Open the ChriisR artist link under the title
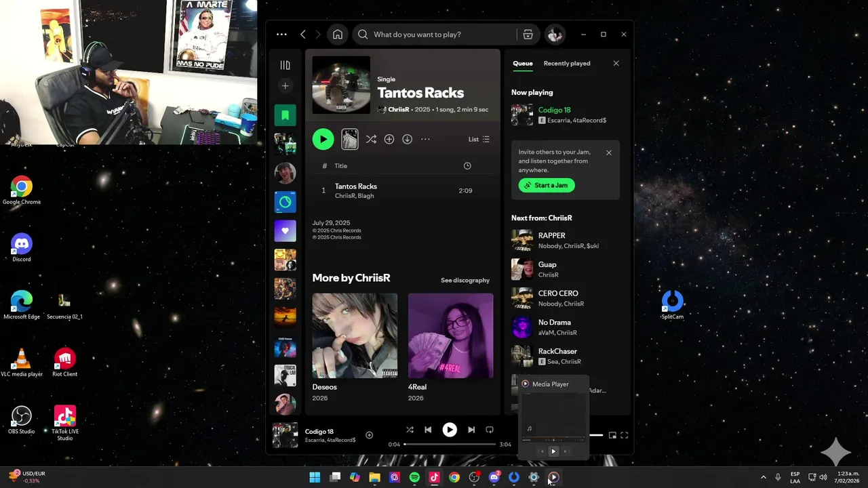The width and height of the screenshot is (868, 488). click(x=398, y=109)
